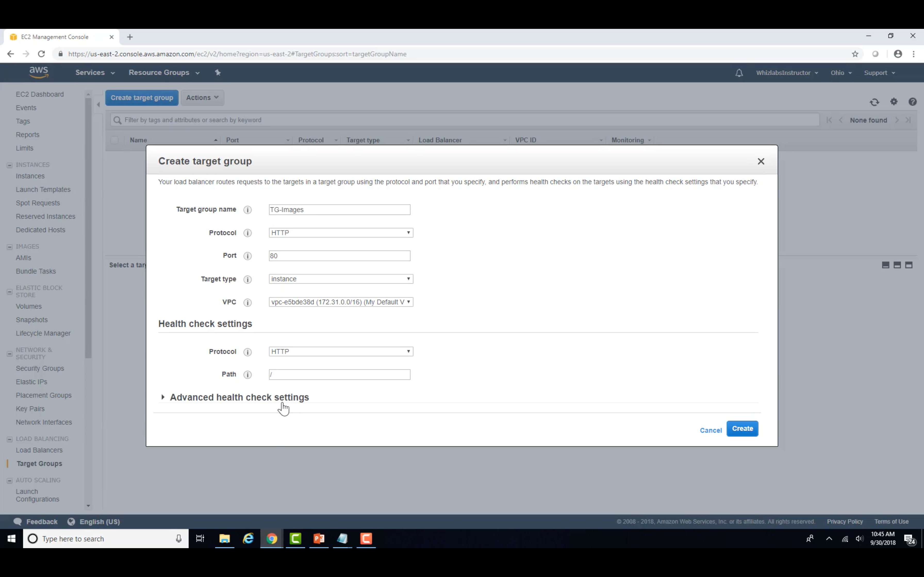Toggle the select-all checkbox in table header
Image resolution: width=924 pixels, height=577 pixels.
pos(114,140)
